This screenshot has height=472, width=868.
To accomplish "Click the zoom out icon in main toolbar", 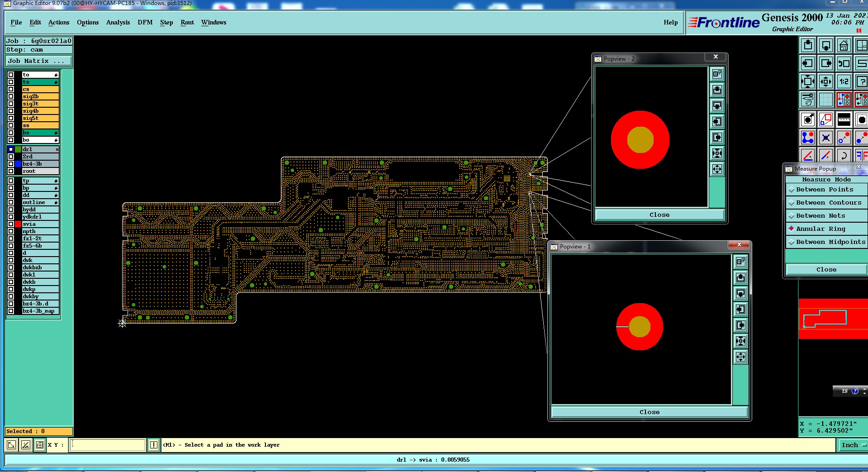I will (x=826, y=81).
